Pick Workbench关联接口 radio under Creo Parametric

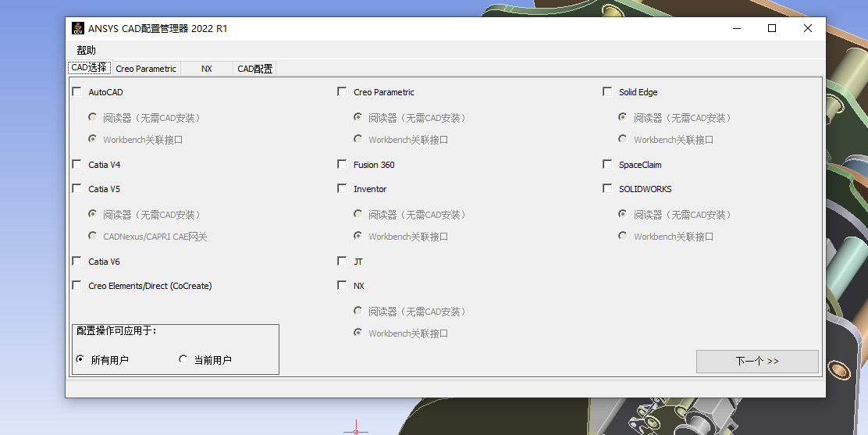[358, 139]
